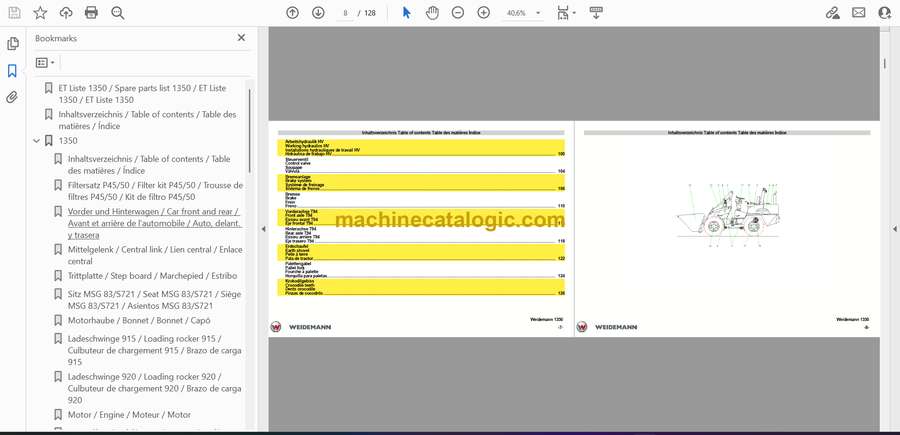Viewport: 900px width, 435px height.
Task: Click the upload to cloud icon
Action: coord(66,13)
